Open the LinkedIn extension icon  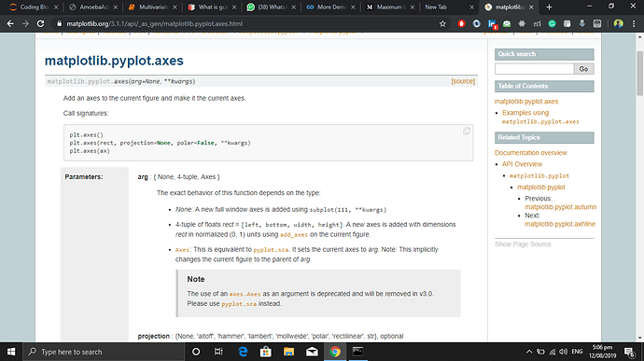(492, 24)
